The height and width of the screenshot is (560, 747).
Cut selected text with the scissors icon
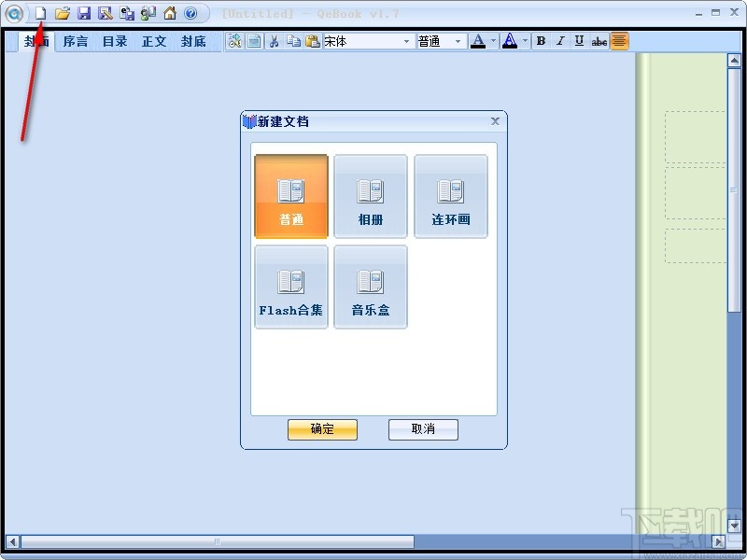coord(274,41)
